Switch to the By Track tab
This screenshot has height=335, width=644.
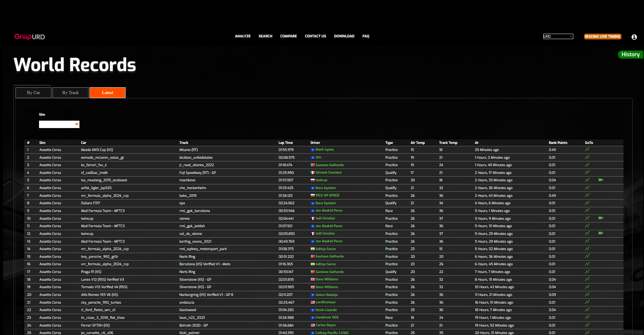70,93
